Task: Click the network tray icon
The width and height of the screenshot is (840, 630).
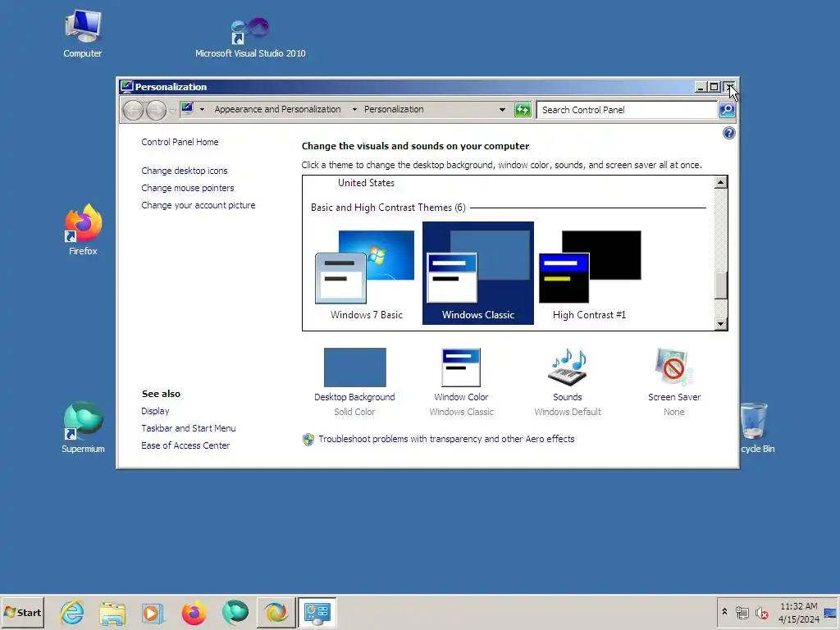Action: click(742, 612)
